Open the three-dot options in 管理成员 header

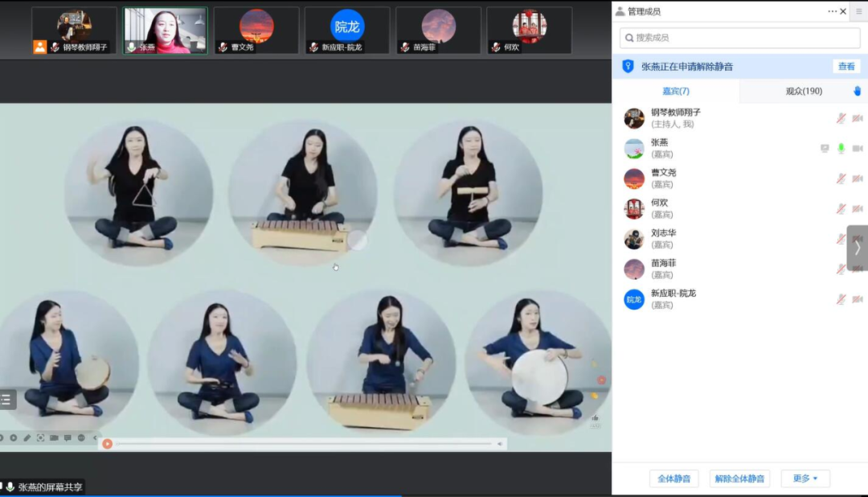click(x=832, y=11)
